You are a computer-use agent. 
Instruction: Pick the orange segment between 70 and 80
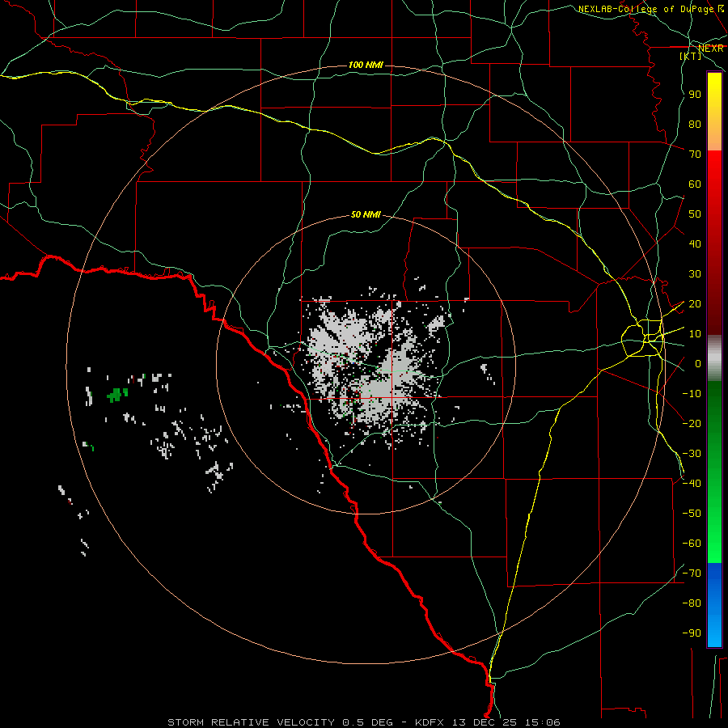point(714,138)
